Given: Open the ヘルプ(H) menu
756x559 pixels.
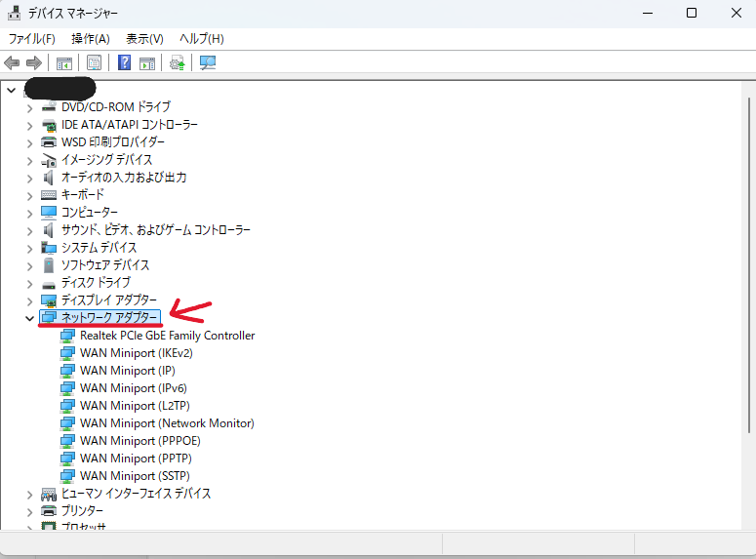Looking at the screenshot, I should coord(201,39).
